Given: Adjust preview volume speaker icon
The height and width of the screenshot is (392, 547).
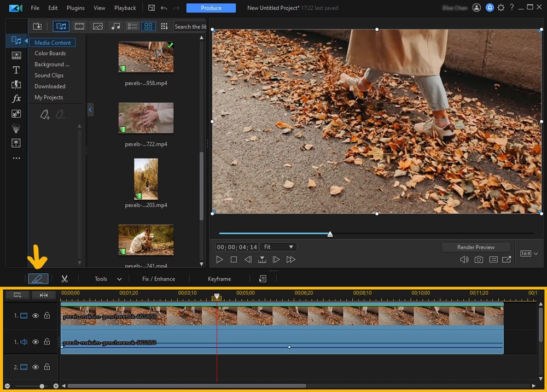Looking at the screenshot, I should (x=464, y=260).
